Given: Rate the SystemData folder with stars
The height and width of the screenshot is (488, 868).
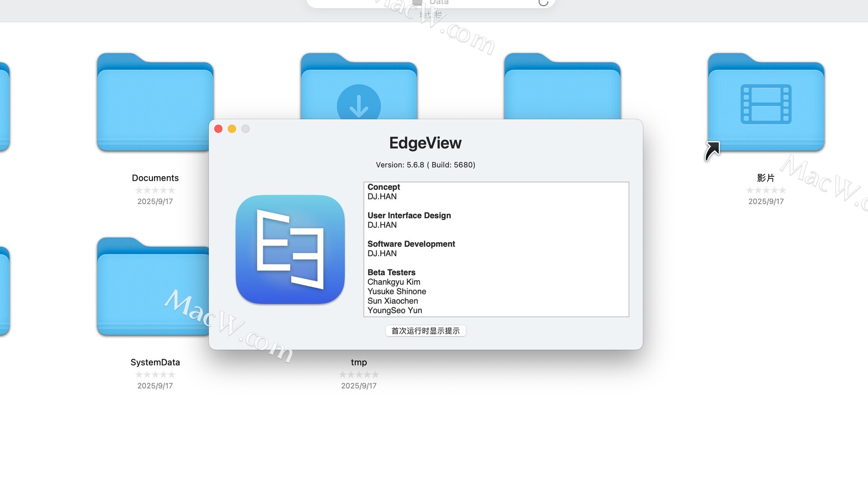Looking at the screenshot, I should [155, 375].
